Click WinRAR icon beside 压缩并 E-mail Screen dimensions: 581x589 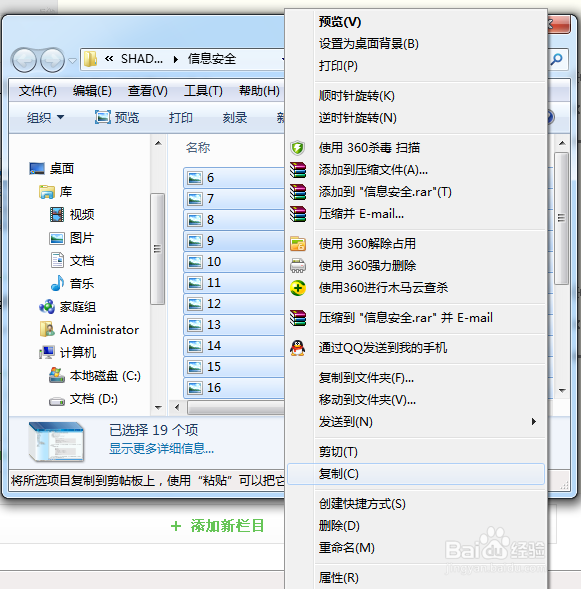point(298,214)
